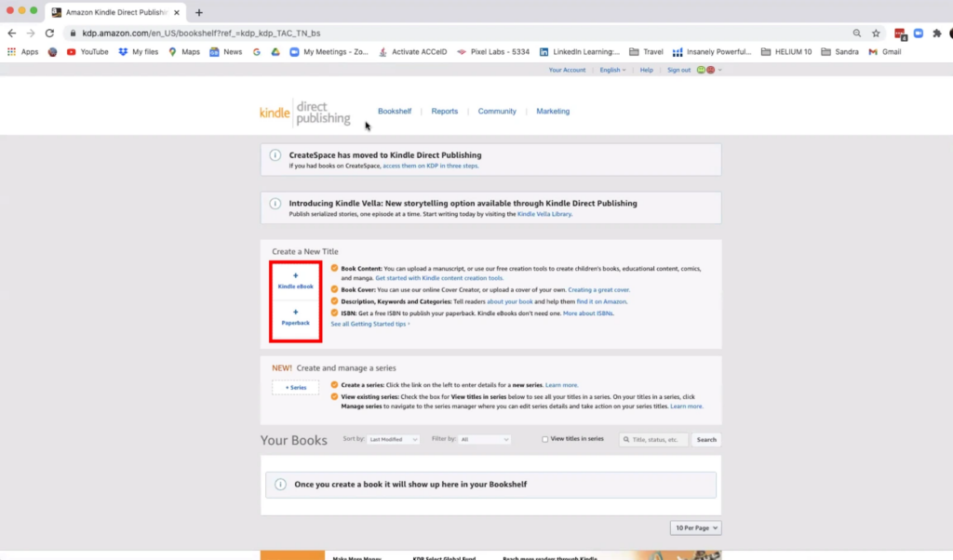Screen dimensions: 953x560
Task: Click the kindle direct publishing logo
Action: point(305,113)
